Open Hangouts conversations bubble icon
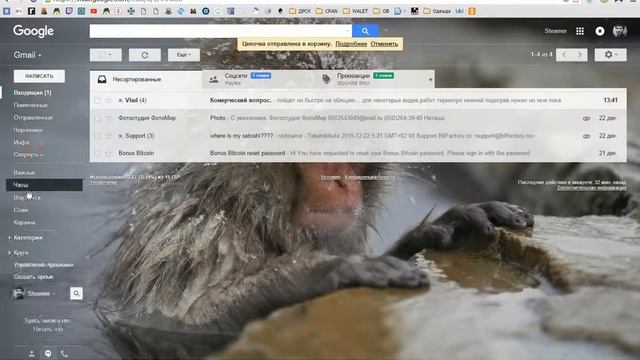The image size is (640, 360). coord(48,353)
